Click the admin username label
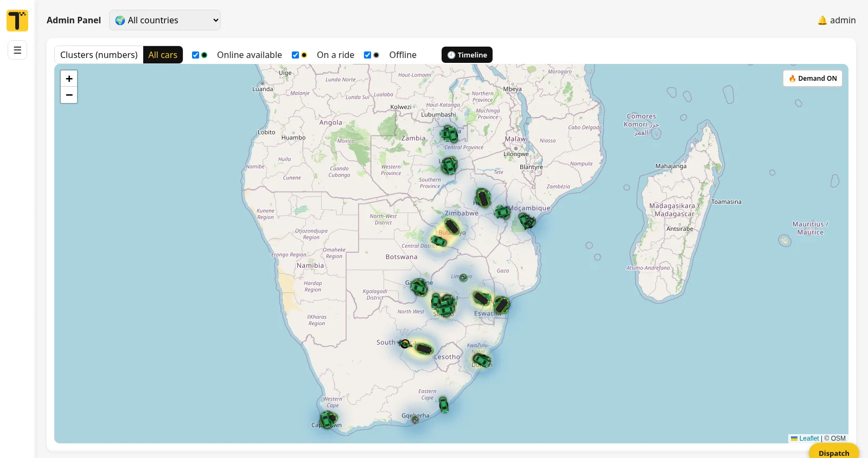The height and width of the screenshot is (458, 868). [843, 20]
